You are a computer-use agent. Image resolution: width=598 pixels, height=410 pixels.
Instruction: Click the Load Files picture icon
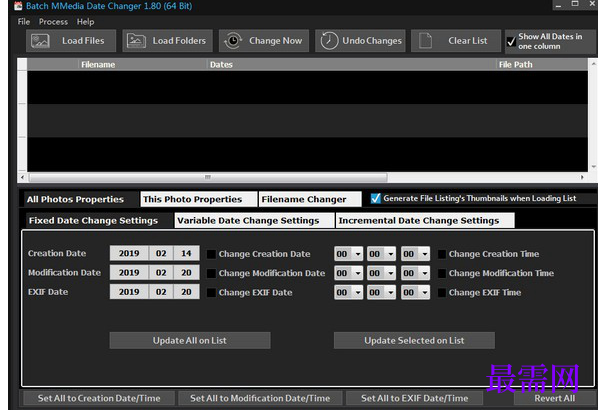pyautogui.click(x=40, y=41)
